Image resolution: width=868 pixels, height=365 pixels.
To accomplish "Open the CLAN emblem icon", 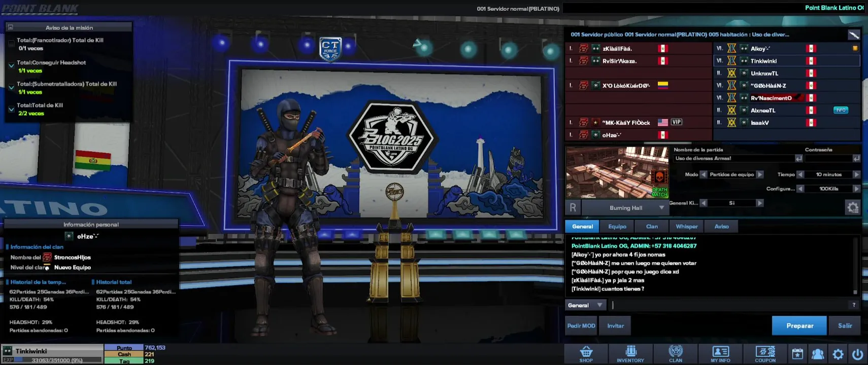I will pyautogui.click(x=676, y=354).
